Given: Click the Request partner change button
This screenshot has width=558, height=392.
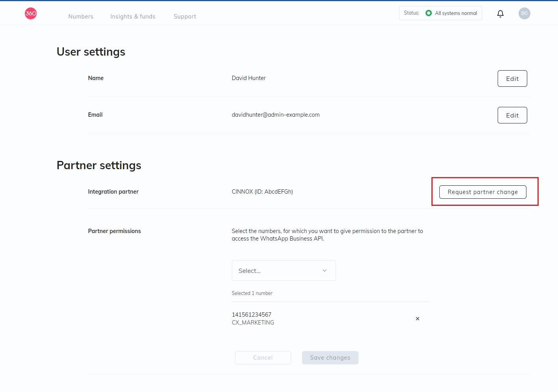Looking at the screenshot, I should 482,192.
